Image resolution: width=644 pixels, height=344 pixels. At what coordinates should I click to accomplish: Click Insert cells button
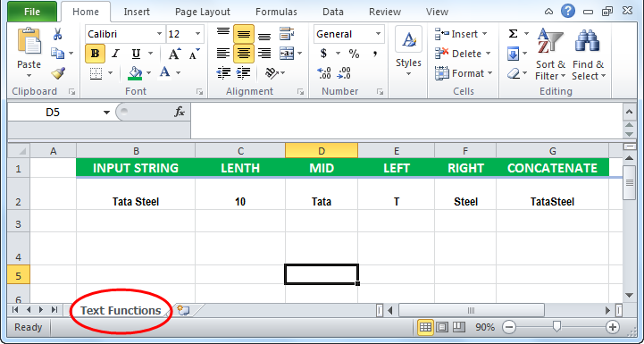point(461,34)
